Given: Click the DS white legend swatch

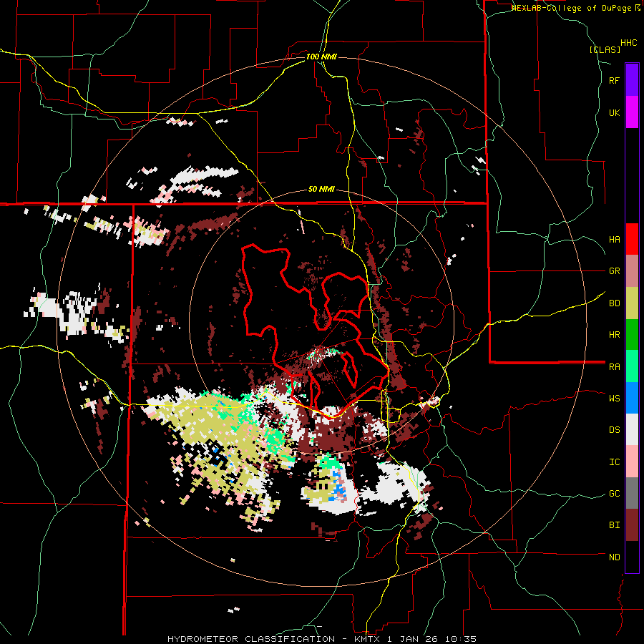Looking at the screenshot, I should 632,429.
